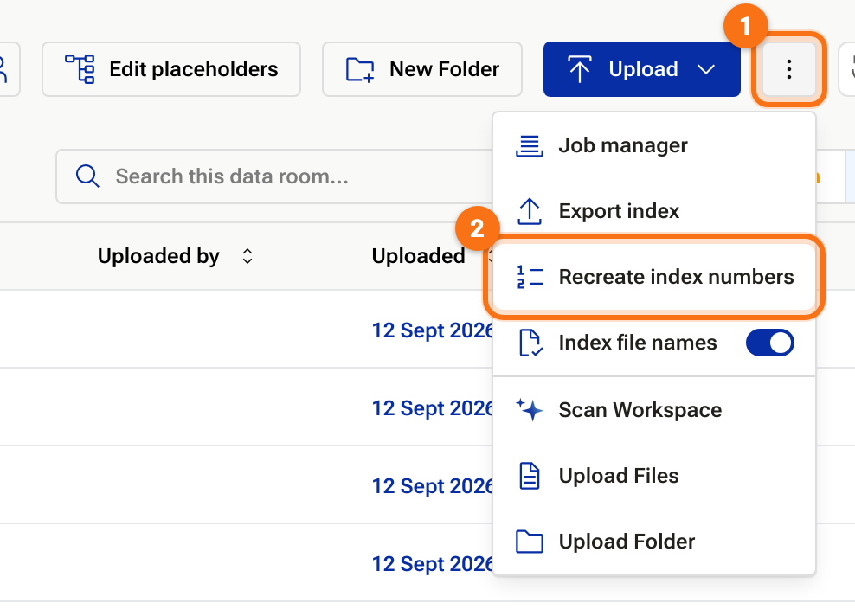The height and width of the screenshot is (616, 855).
Task: Click the Uploaded column header
Action: click(x=418, y=256)
